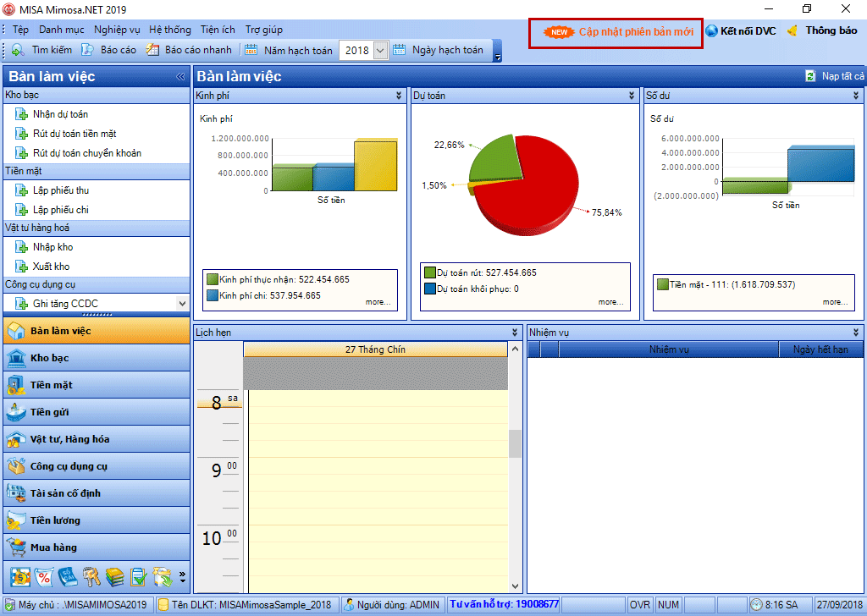The width and height of the screenshot is (867, 616).
Task: Click Cập nhật phiên bản mới link
Action: [x=636, y=32]
